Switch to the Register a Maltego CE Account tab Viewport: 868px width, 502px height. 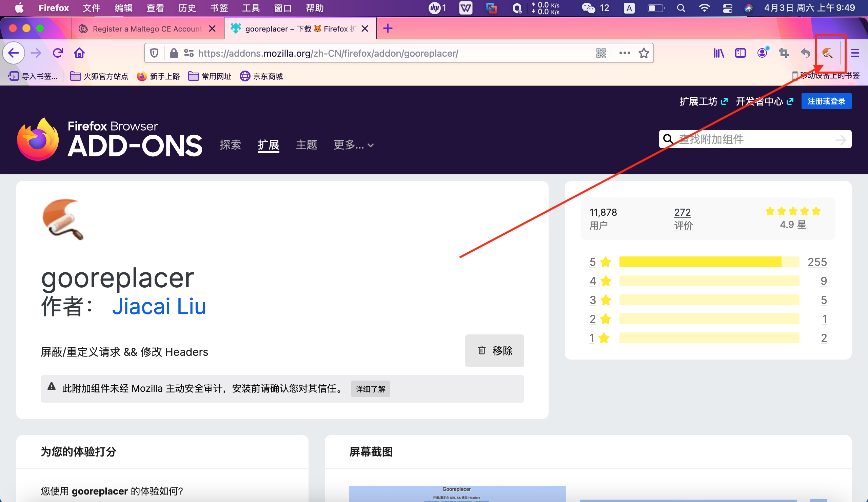tap(145, 28)
